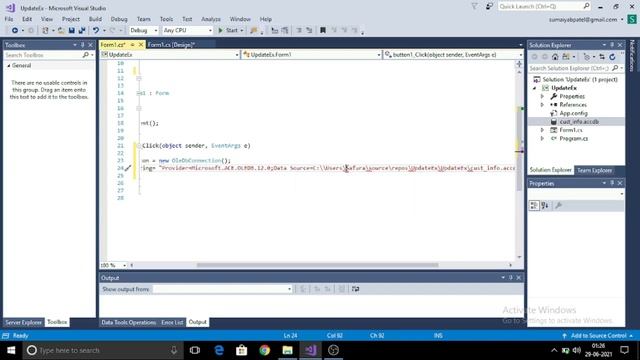
Task: Undo the last edit with the Undo icon
Action: click(96, 30)
